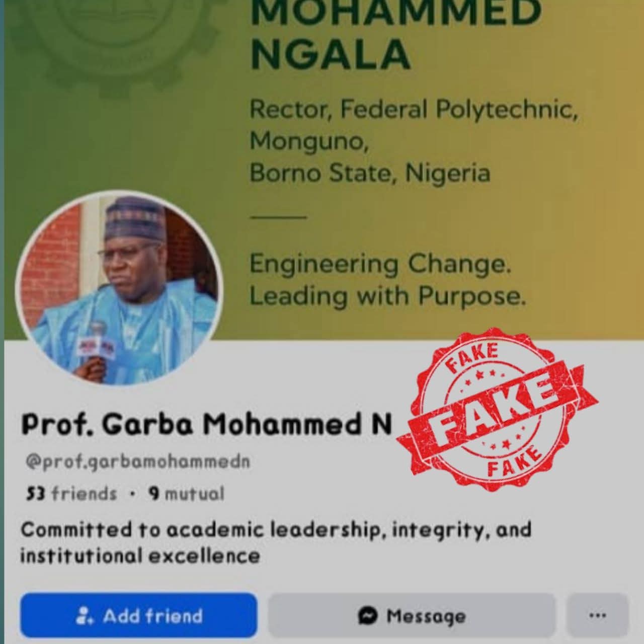Click the profile name Prof. Garba Mohammed N
644x644 pixels.
(x=207, y=425)
